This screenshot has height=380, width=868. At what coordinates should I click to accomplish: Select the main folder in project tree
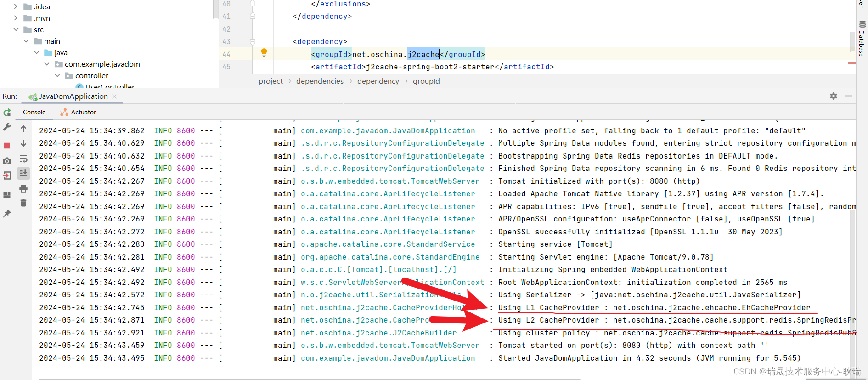(52, 41)
